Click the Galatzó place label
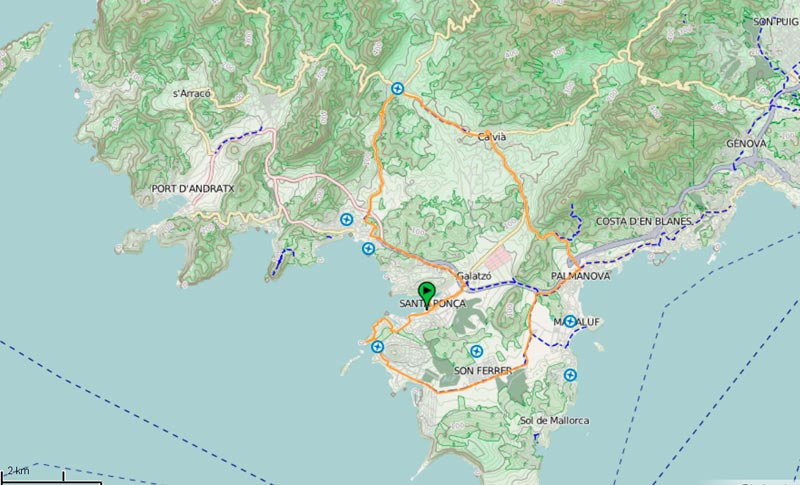The width and height of the screenshot is (800, 485). [x=474, y=276]
